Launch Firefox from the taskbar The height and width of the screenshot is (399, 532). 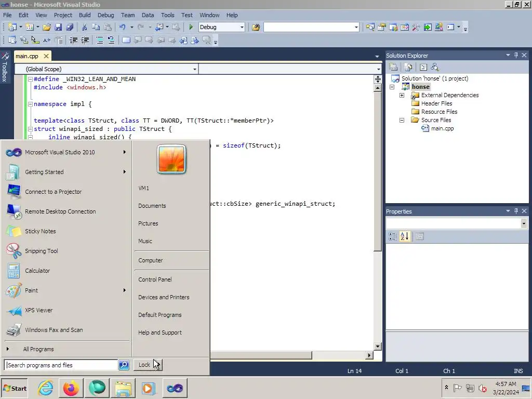point(71,388)
